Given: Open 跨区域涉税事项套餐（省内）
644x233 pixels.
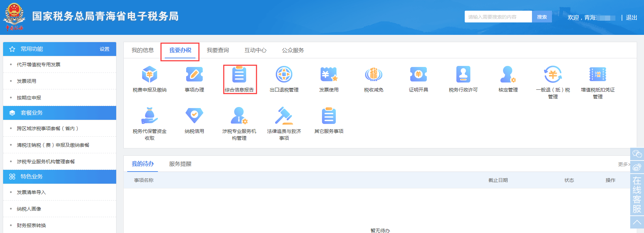Looking at the screenshot, I should [48, 128].
